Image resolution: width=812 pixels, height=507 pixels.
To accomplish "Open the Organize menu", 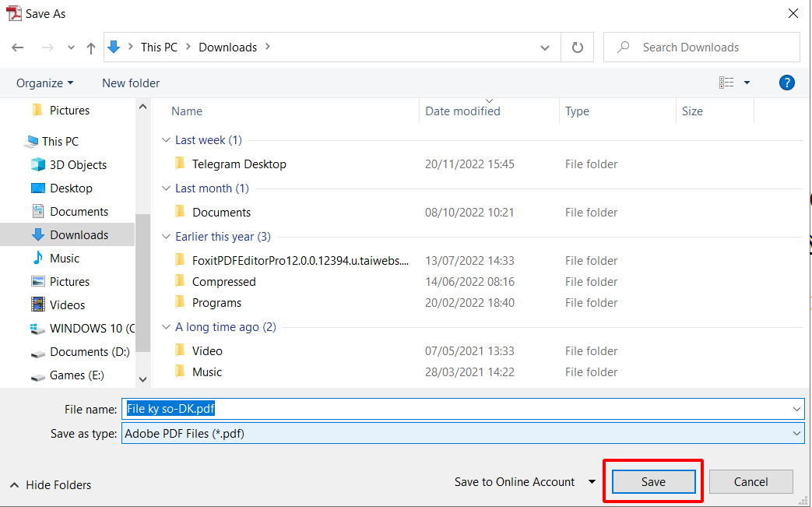I will (44, 83).
